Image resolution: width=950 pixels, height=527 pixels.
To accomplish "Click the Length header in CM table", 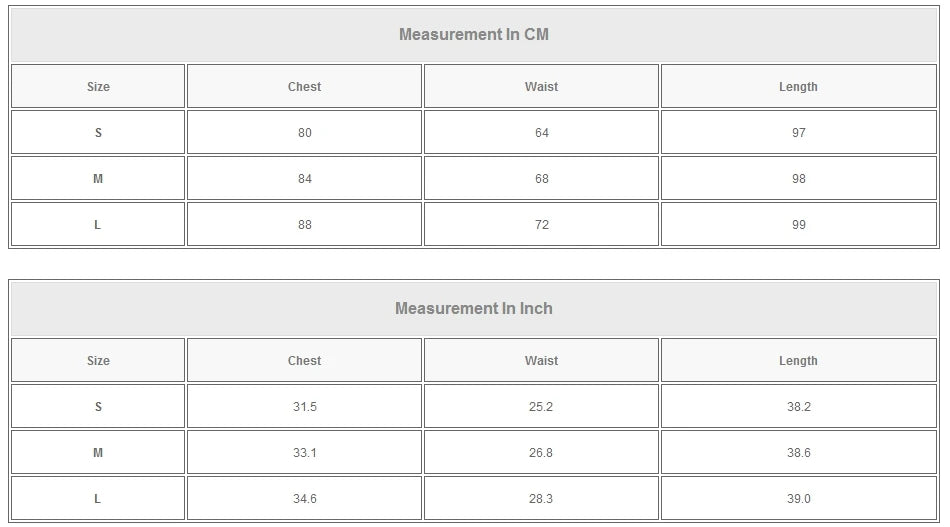I will coord(798,87).
